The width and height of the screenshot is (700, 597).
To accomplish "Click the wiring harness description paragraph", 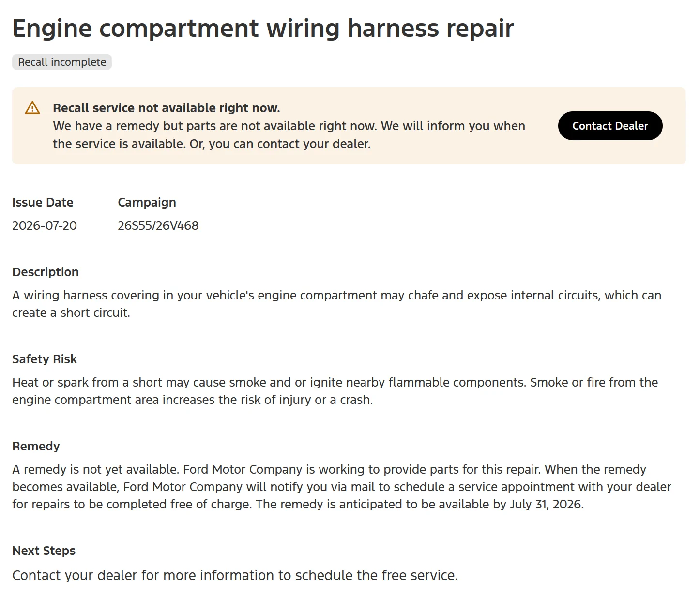I will click(x=337, y=304).
